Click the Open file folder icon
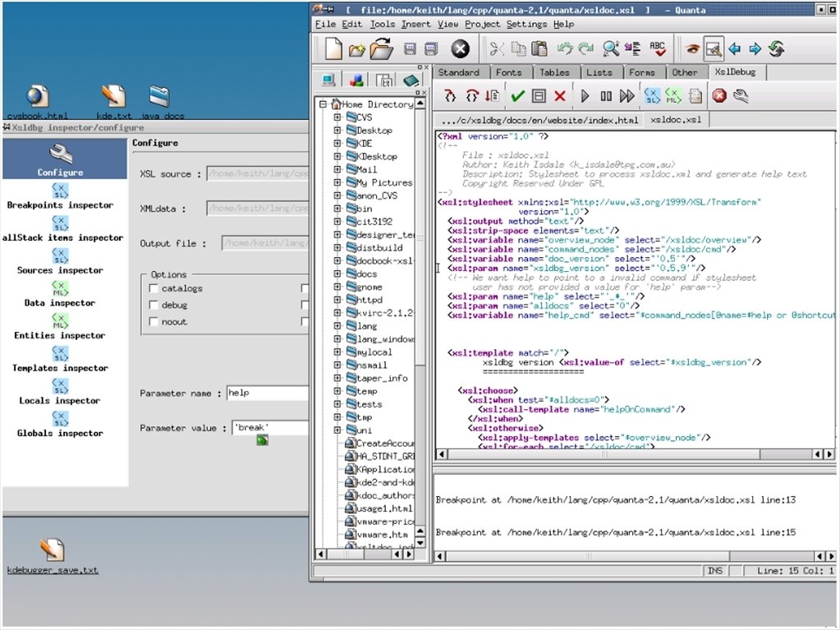Screen dimensions: 840x630 [x=380, y=48]
